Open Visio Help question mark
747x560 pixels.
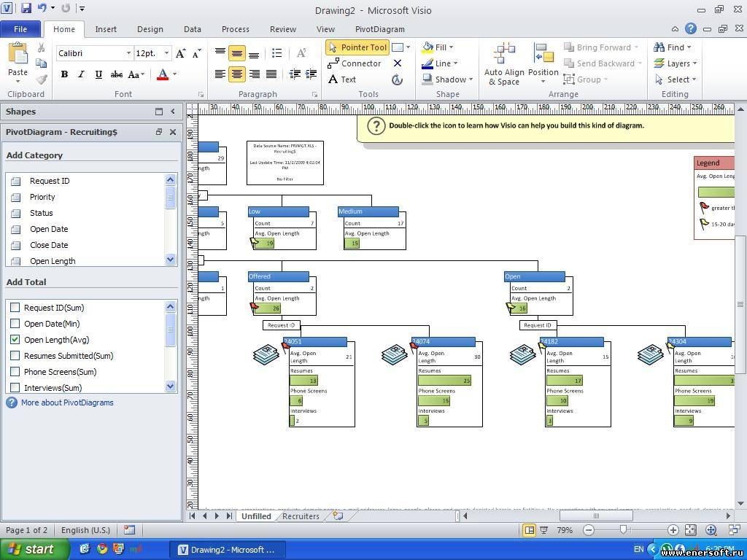[x=690, y=28]
